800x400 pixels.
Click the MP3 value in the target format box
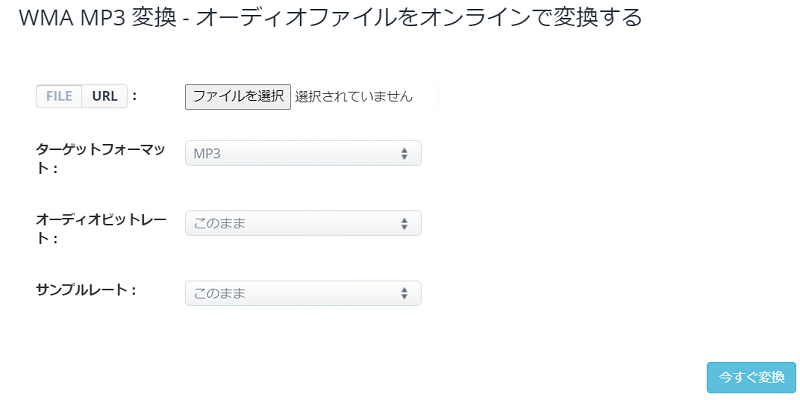coord(207,153)
